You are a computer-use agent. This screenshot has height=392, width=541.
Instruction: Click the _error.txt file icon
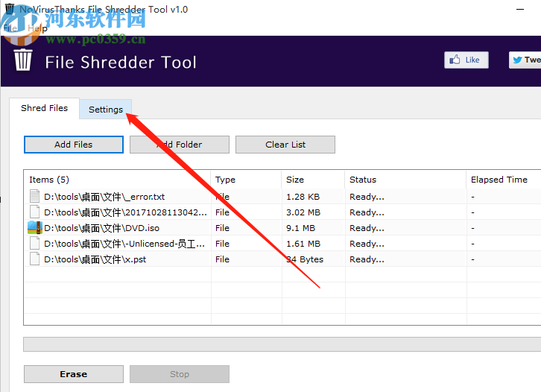pyautogui.click(x=34, y=196)
